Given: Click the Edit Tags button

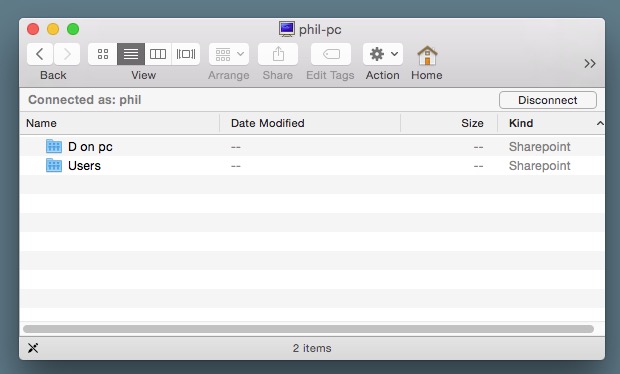Looking at the screenshot, I should pos(331,54).
